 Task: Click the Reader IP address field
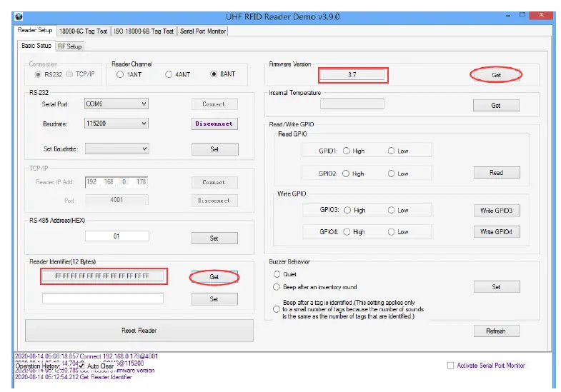[116, 182]
